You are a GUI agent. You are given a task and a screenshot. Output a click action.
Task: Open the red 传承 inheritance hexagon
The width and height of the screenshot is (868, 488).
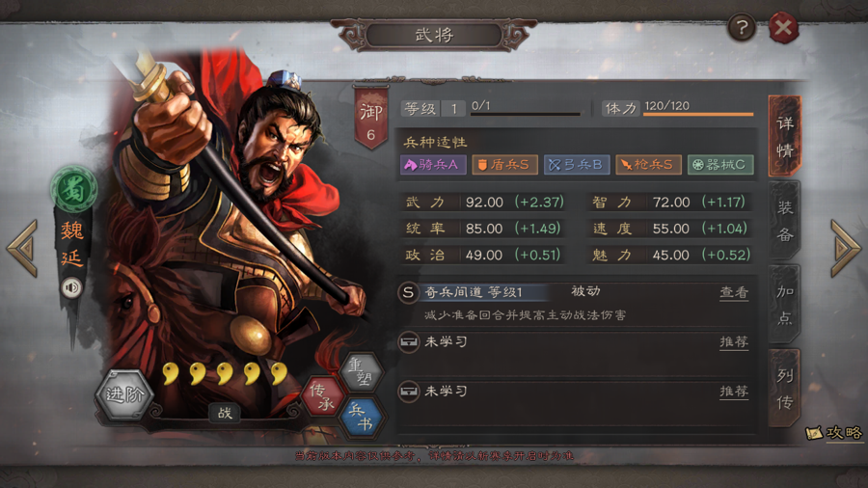click(x=323, y=396)
